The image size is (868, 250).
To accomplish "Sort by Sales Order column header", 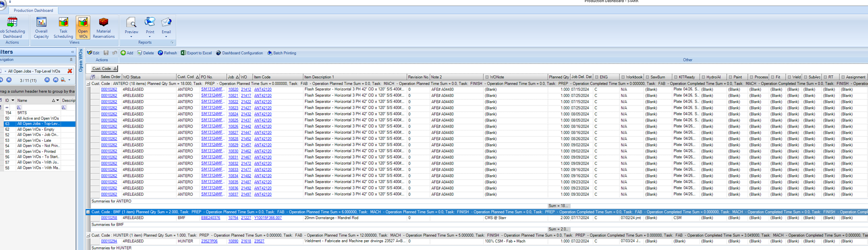I will pyautogui.click(x=111, y=77).
